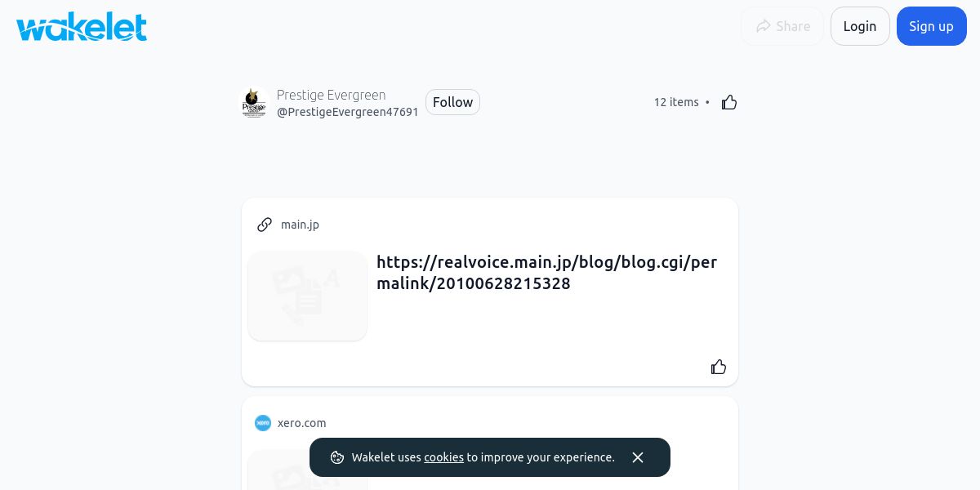The image size is (980, 490).
Task: Click the cookie icon in the banner
Action: (337, 457)
